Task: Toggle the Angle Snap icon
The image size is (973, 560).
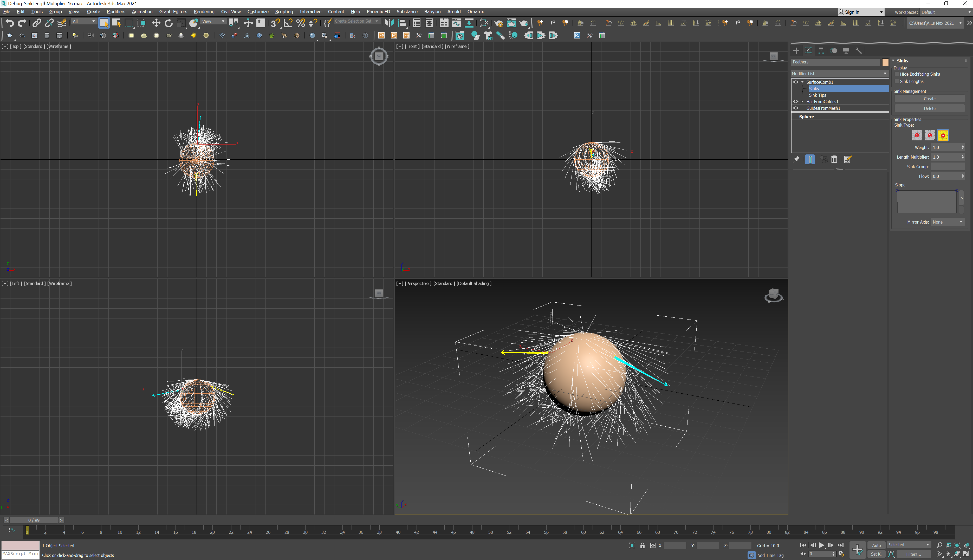Action: (x=288, y=23)
